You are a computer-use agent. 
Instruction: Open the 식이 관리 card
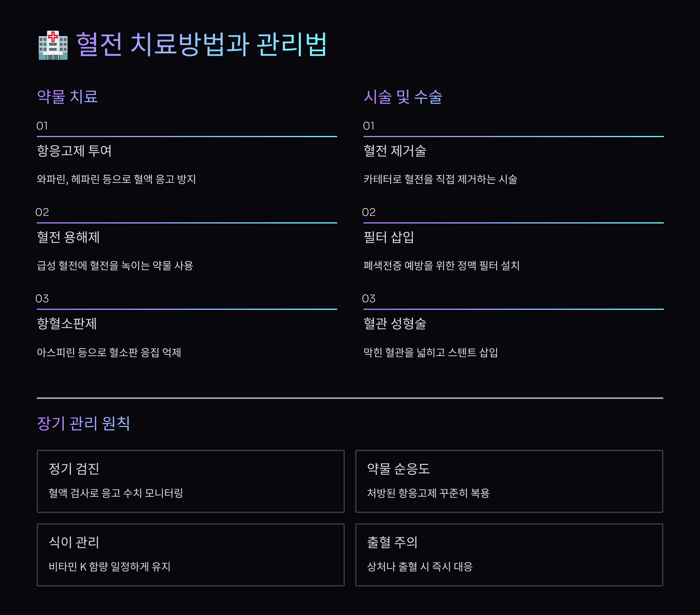pyautogui.click(x=190, y=555)
